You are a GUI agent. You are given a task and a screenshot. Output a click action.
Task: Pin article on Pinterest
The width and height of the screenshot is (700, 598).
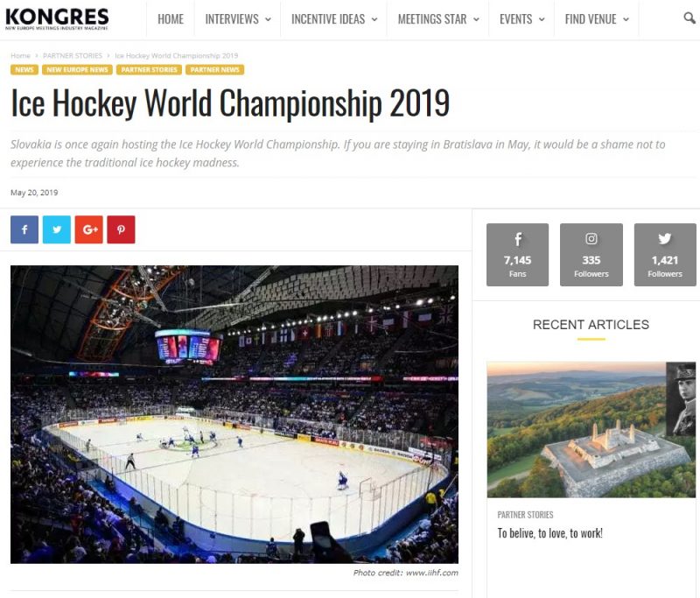(121, 229)
